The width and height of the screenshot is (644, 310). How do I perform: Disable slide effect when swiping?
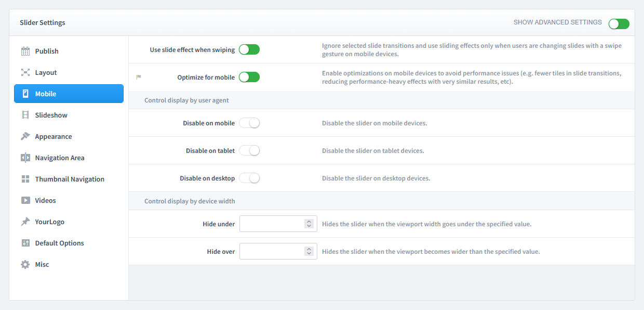point(249,49)
